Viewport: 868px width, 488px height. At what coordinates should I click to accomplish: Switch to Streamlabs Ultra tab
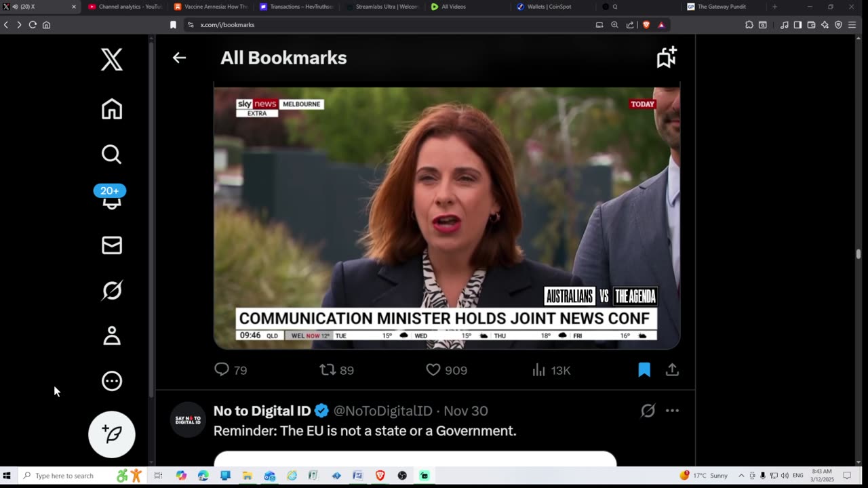(382, 7)
